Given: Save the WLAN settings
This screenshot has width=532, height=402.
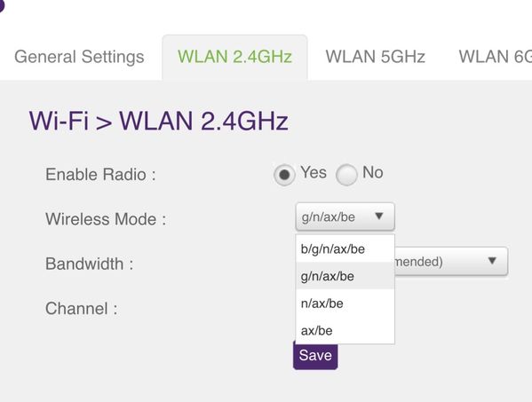Looking at the screenshot, I should [315, 356].
